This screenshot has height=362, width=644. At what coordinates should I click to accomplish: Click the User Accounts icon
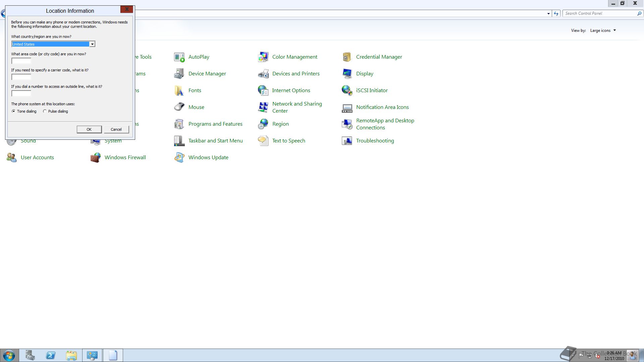click(11, 158)
